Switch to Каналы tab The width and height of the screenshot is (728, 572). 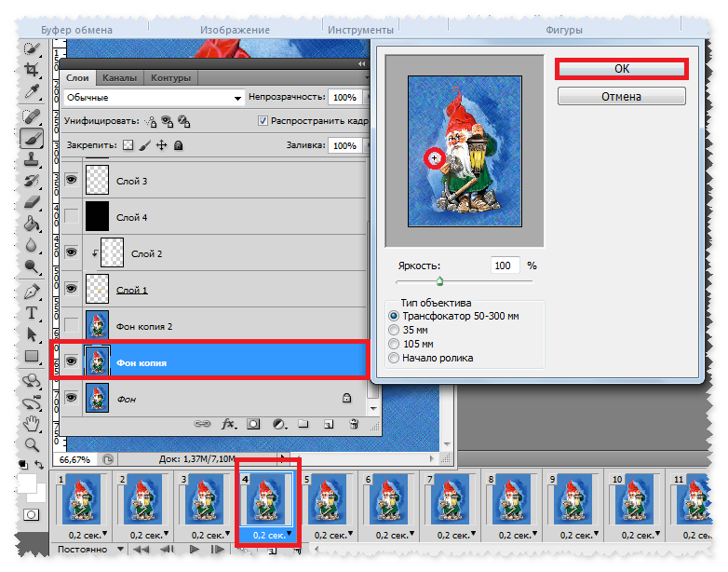(x=119, y=78)
